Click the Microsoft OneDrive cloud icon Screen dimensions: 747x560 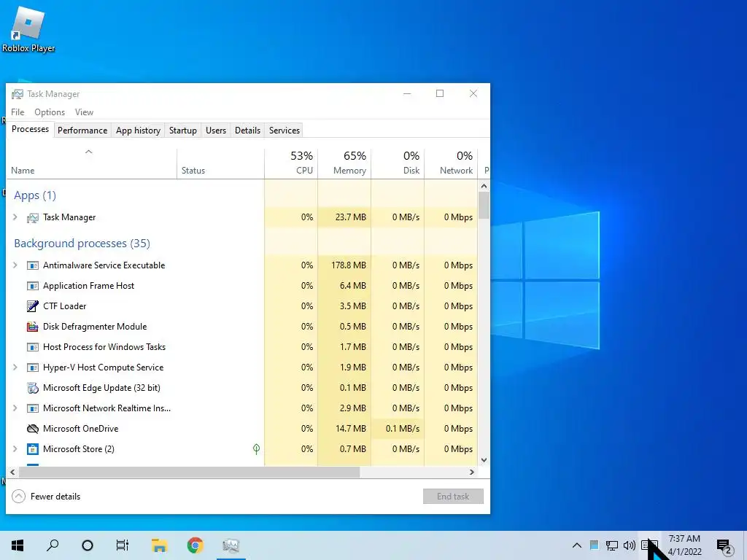32,429
